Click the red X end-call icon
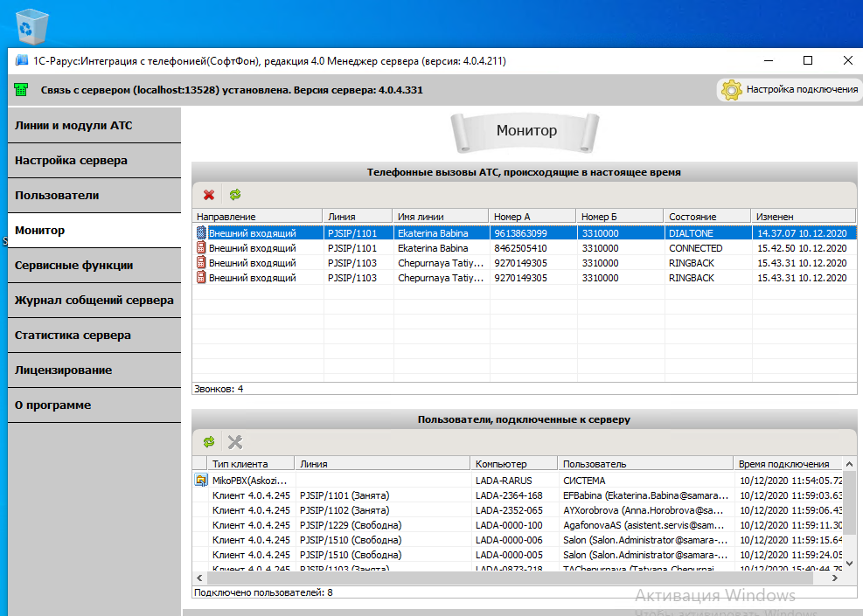 click(209, 195)
